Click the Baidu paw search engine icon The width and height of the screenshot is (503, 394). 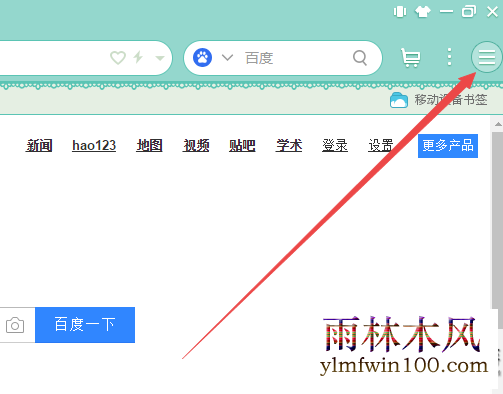coord(202,58)
